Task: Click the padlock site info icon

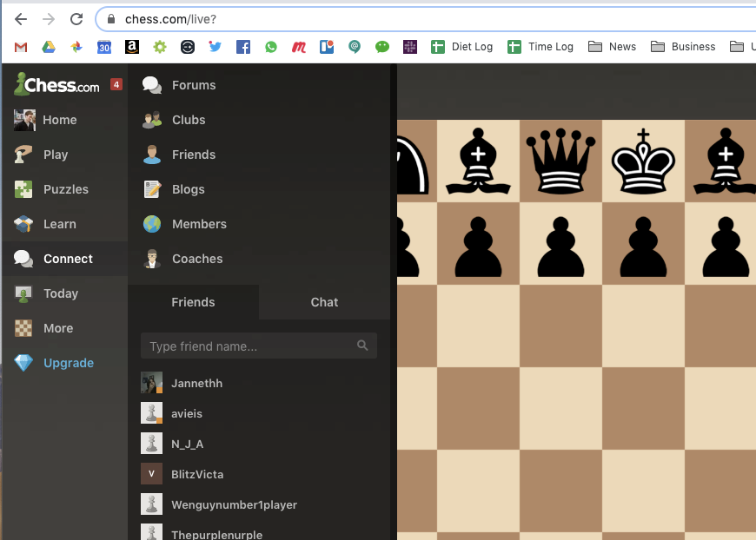Action: click(111, 19)
